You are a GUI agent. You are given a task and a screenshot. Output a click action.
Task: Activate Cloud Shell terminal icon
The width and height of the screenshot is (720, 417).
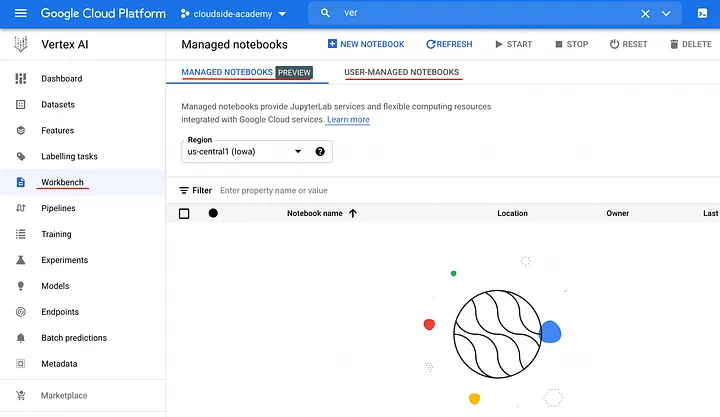pyautogui.click(x=702, y=13)
